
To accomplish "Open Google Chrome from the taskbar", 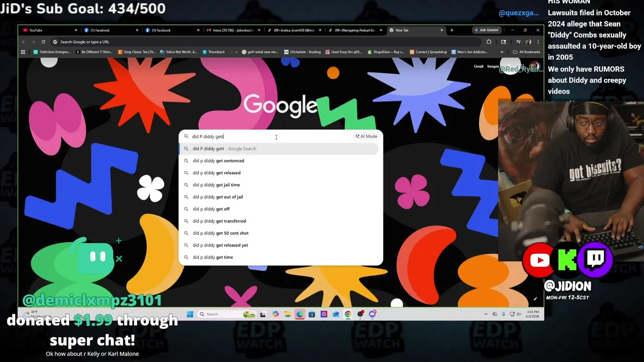I will [348, 314].
